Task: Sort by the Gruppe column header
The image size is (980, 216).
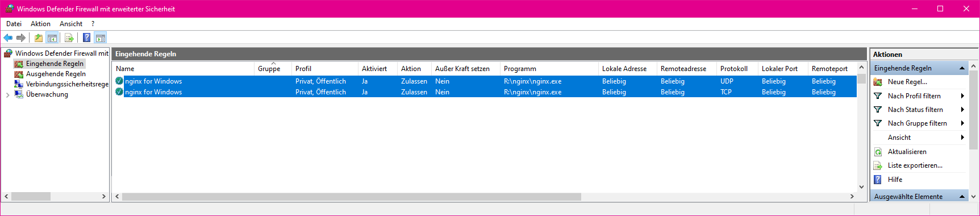Action: [273, 69]
